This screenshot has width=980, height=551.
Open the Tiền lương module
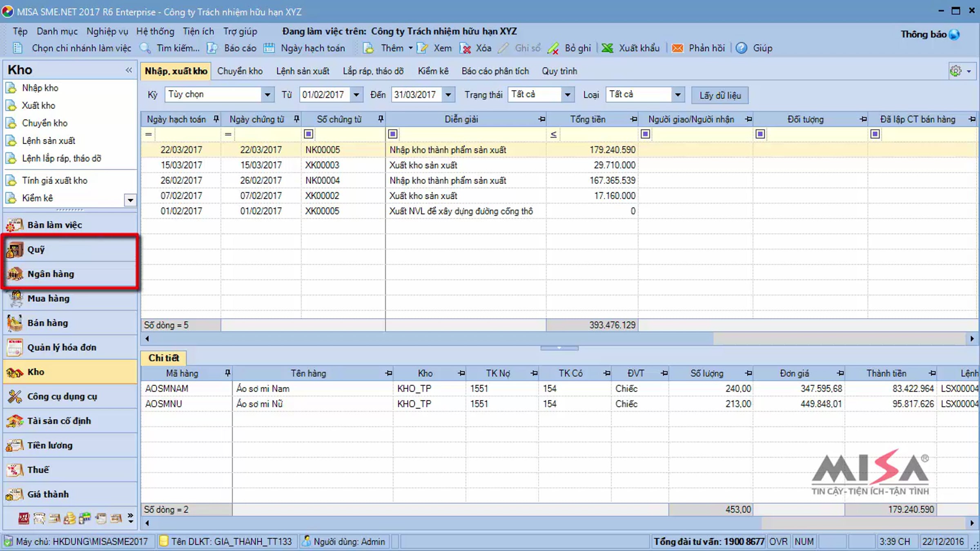coord(70,445)
